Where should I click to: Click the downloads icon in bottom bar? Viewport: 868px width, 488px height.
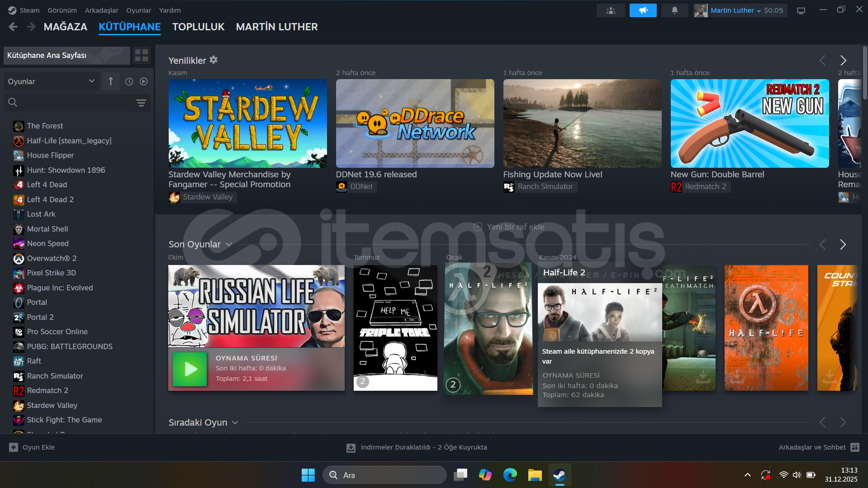click(351, 447)
